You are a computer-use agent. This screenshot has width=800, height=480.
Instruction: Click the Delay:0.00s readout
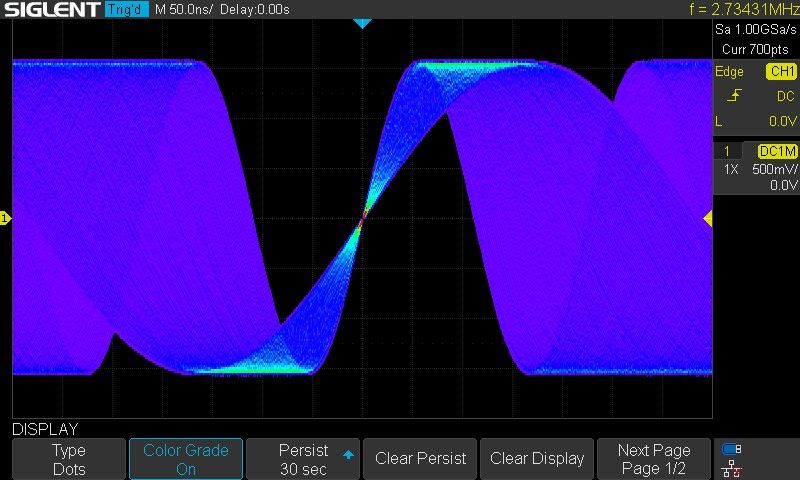tap(255, 9)
